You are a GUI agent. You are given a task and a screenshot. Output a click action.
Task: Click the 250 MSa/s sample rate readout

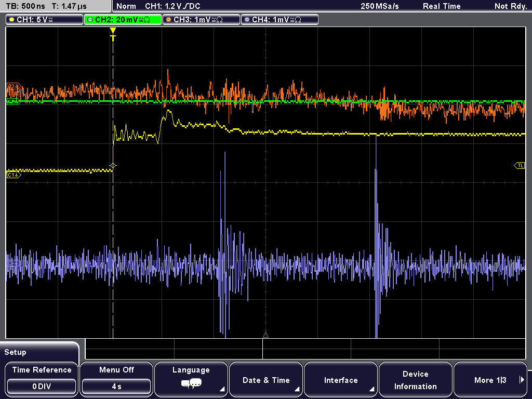coord(380,6)
